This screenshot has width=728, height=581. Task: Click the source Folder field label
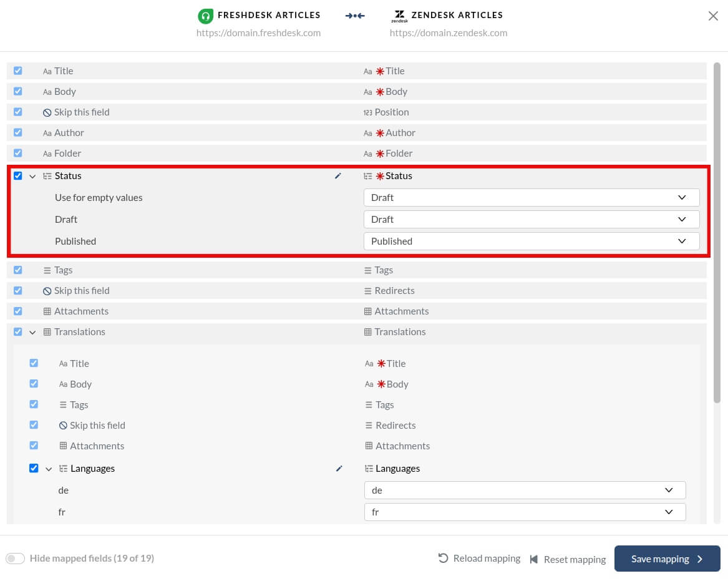point(67,154)
